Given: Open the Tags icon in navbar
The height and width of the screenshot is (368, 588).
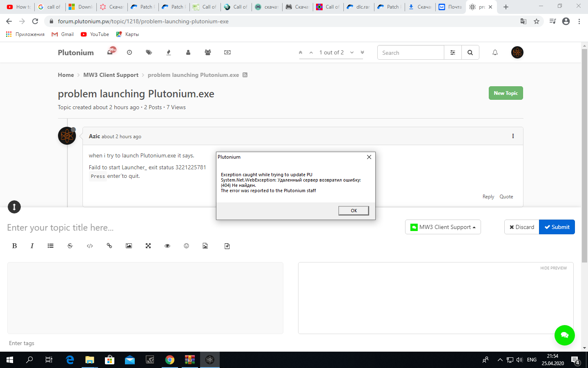Looking at the screenshot, I should coord(149,52).
